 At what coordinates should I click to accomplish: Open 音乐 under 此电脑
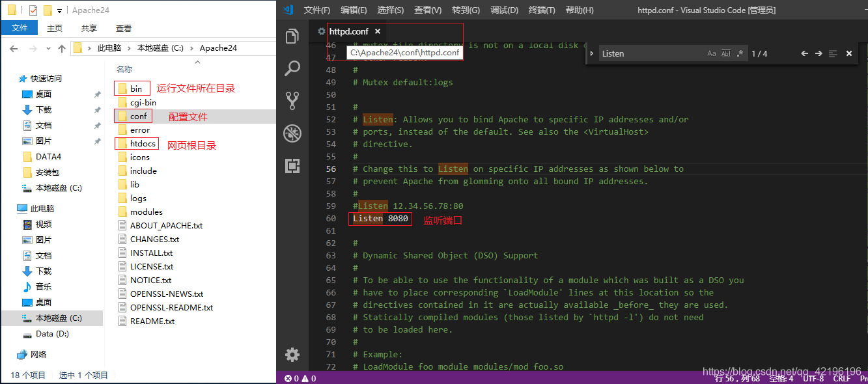[44, 286]
